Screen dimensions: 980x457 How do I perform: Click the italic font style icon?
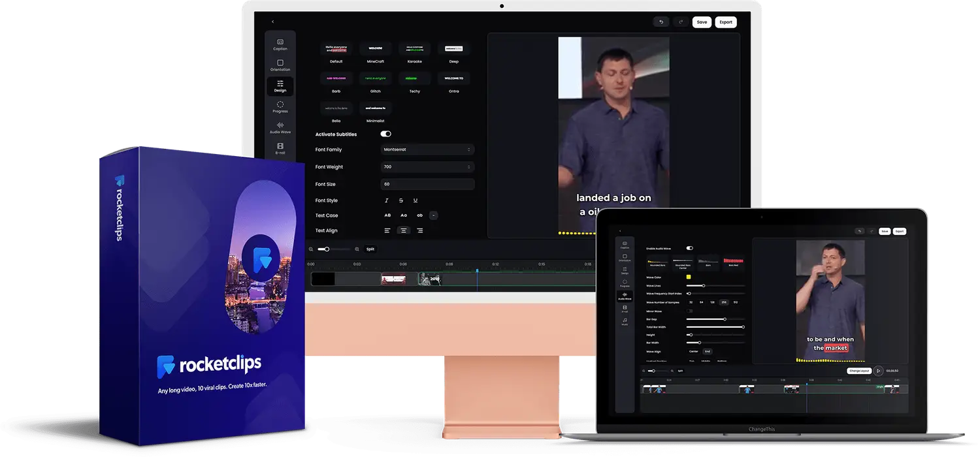click(387, 200)
